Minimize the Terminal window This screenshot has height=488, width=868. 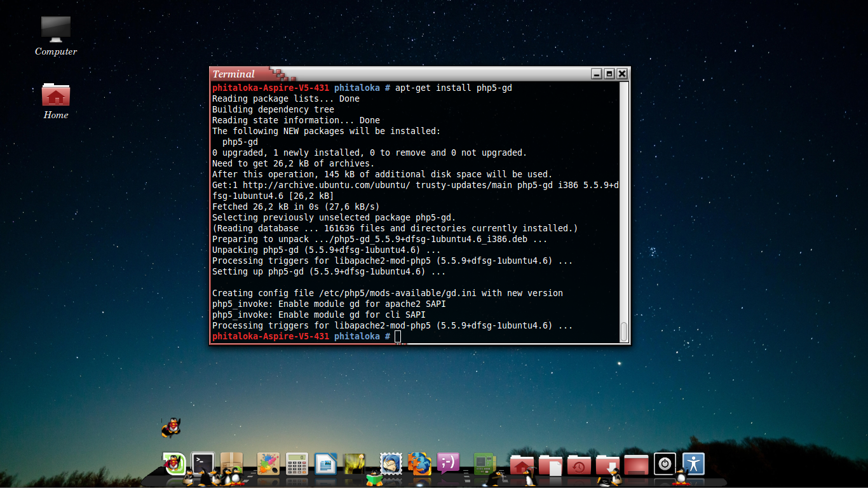coord(597,74)
